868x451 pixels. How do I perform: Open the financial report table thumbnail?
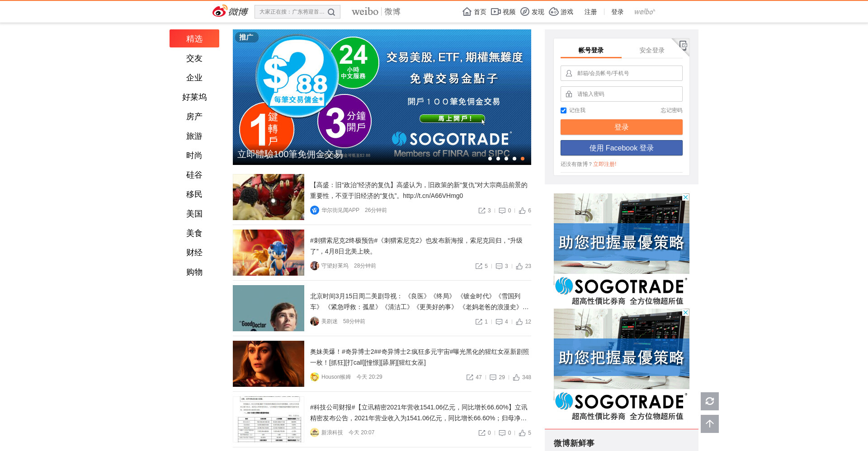(x=269, y=419)
